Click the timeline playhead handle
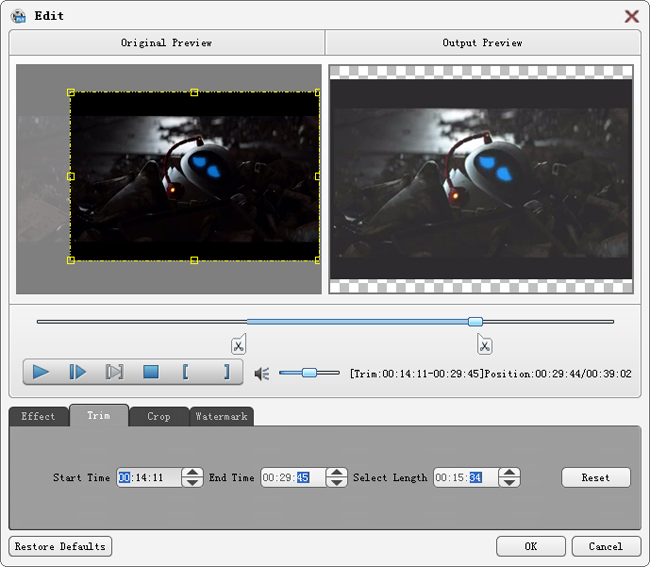The height and width of the screenshot is (567, 650). point(475,322)
